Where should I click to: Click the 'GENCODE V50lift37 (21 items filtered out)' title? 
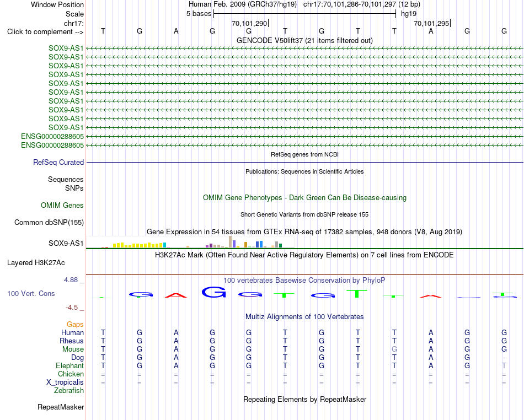tap(304, 40)
